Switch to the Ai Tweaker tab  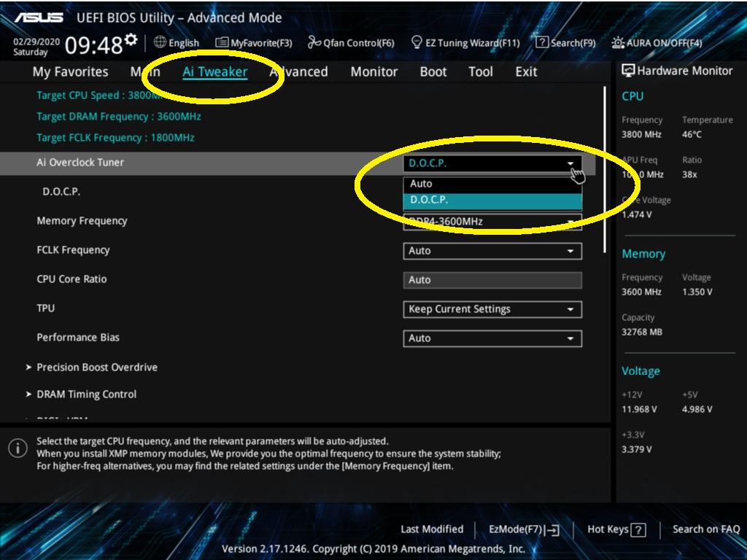coord(215,72)
